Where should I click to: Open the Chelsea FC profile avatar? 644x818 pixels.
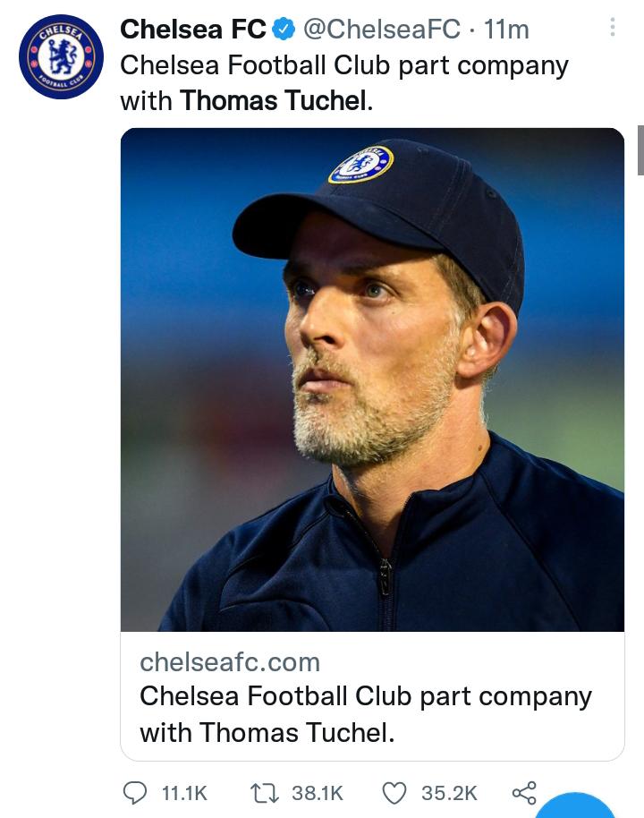(61, 56)
